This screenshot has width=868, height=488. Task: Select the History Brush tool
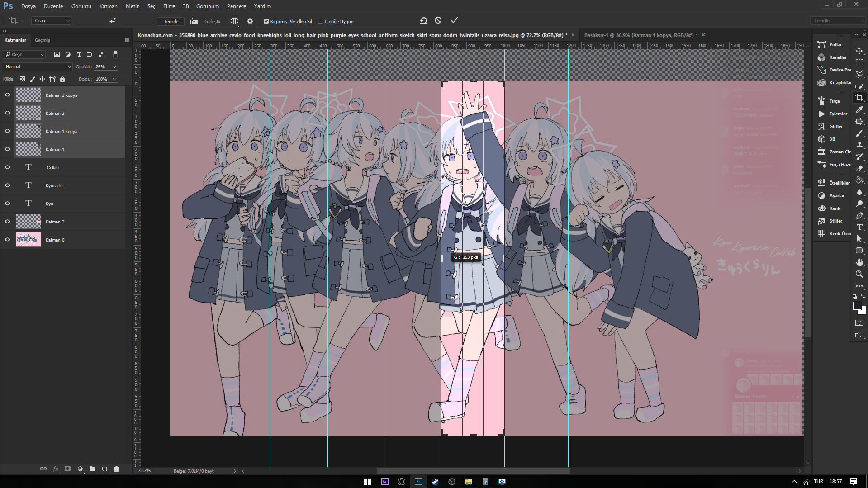859,156
